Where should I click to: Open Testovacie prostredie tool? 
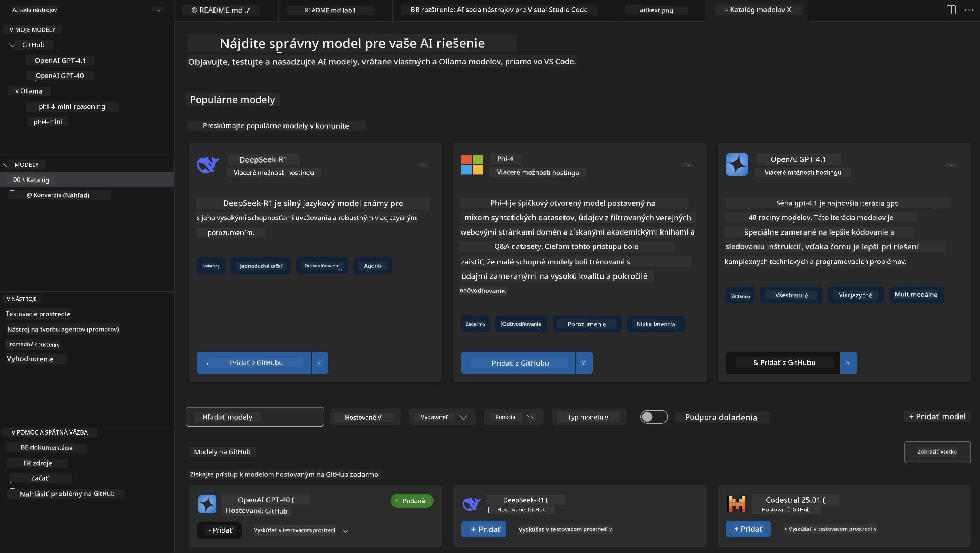pyautogui.click(x=38, y=314)
